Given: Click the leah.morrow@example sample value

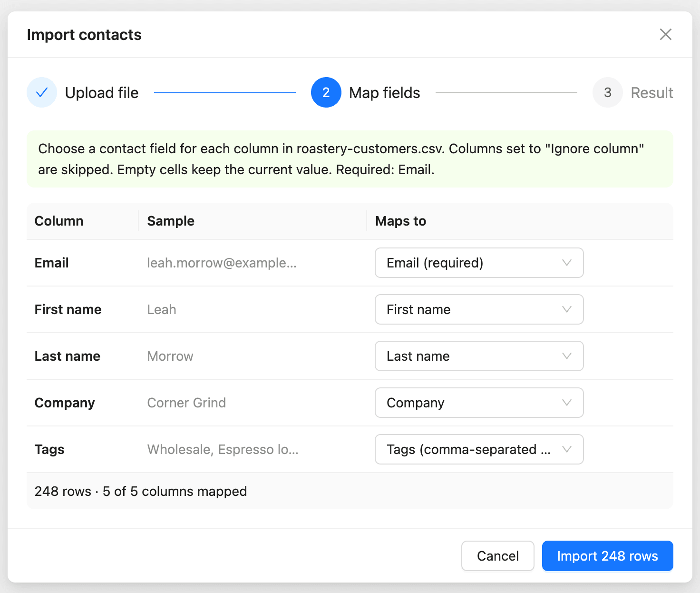Looking at the screenshot, I should 222,263.
